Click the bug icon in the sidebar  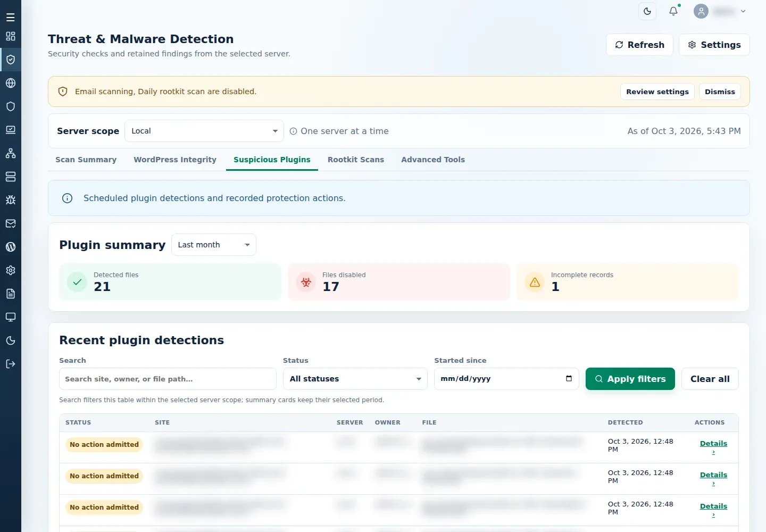point(11,200)
